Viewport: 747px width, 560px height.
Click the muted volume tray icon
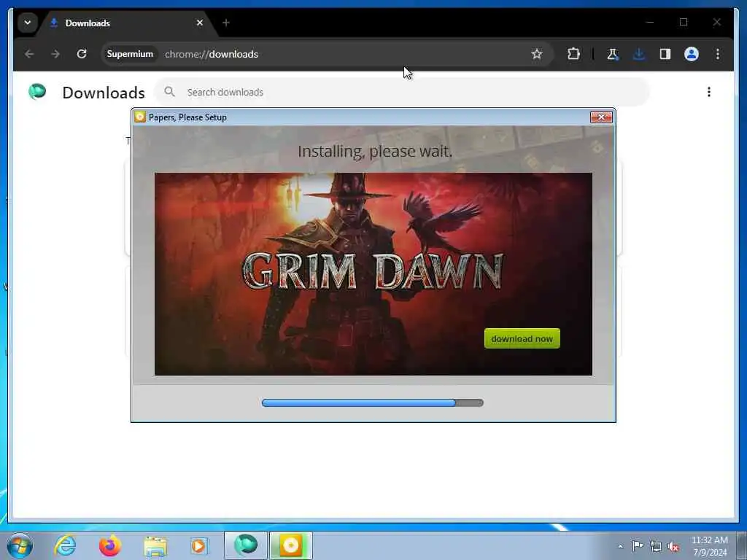(673, 547)
